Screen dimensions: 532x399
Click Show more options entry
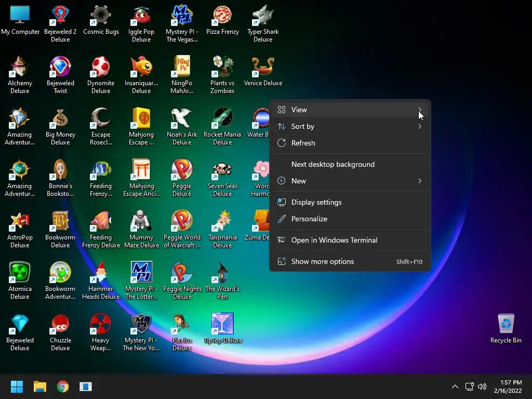click(350, 262)
